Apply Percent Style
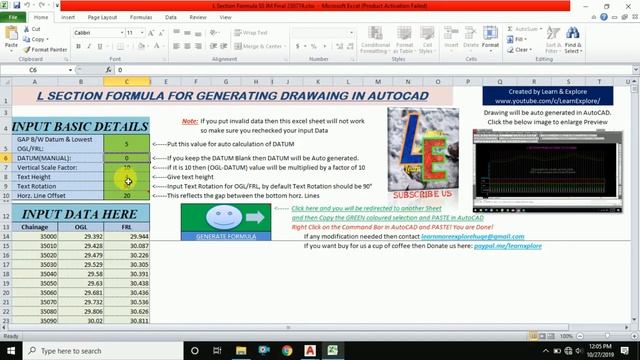 pos(313,46)
